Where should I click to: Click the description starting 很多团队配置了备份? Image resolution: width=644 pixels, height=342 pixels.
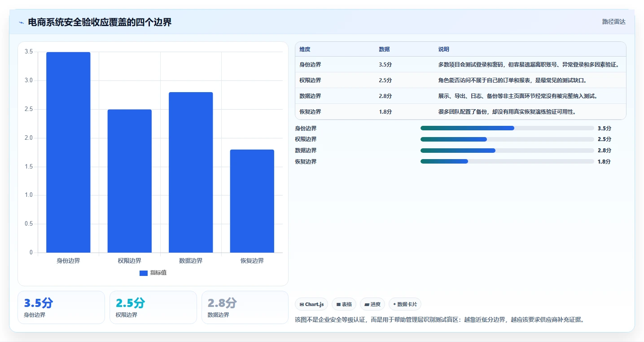tap(507, 112)
